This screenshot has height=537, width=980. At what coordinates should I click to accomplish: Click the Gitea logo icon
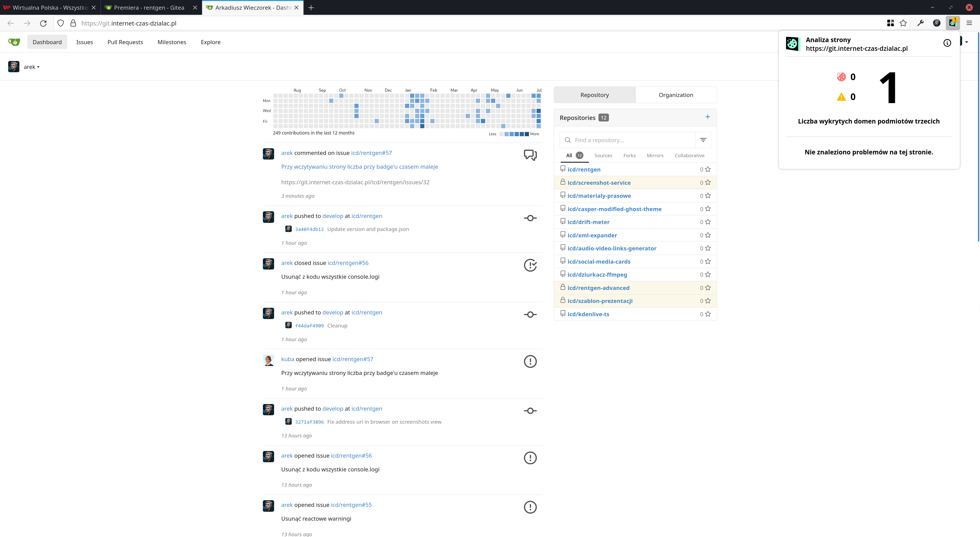[x=14, y=42]
